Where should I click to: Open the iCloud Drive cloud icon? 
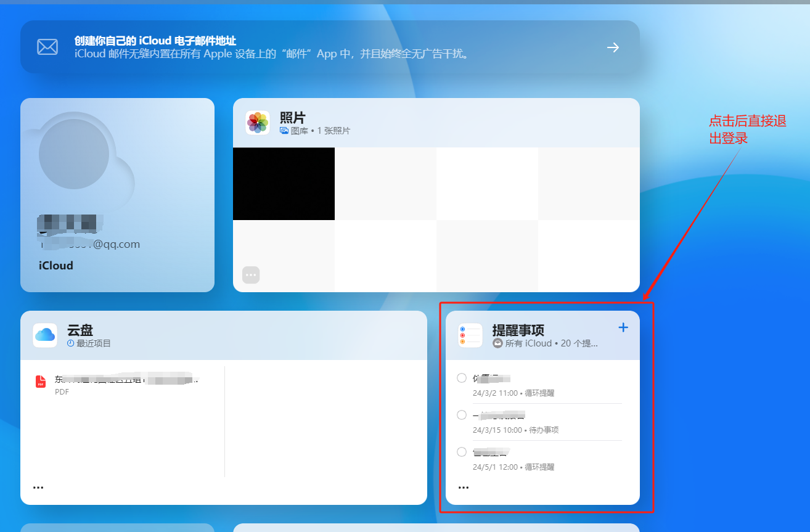coord(45,335)
